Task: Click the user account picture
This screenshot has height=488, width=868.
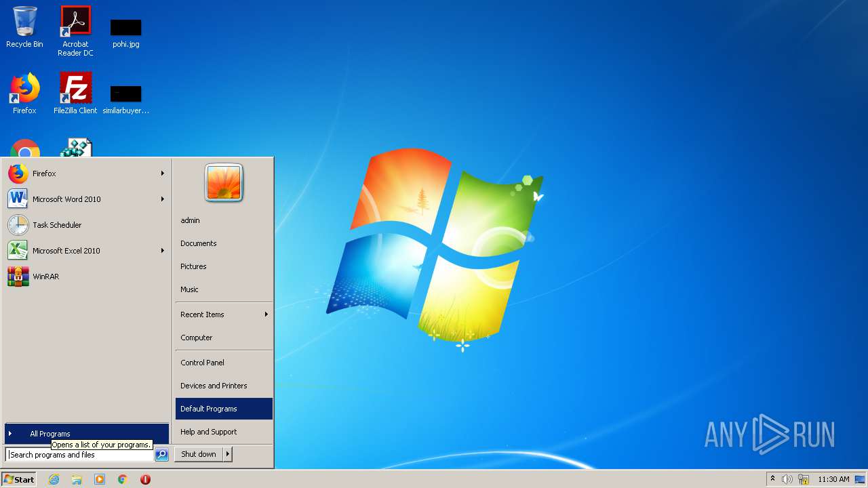Action: tap(224, 183)
